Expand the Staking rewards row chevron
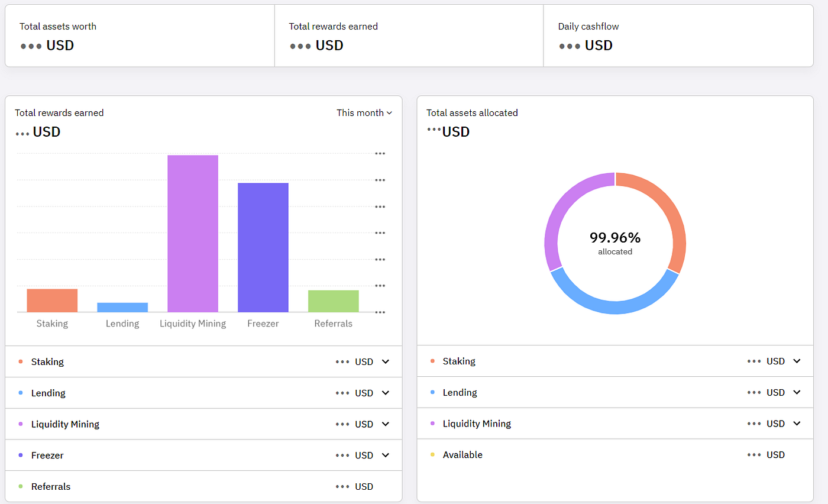 386,361
